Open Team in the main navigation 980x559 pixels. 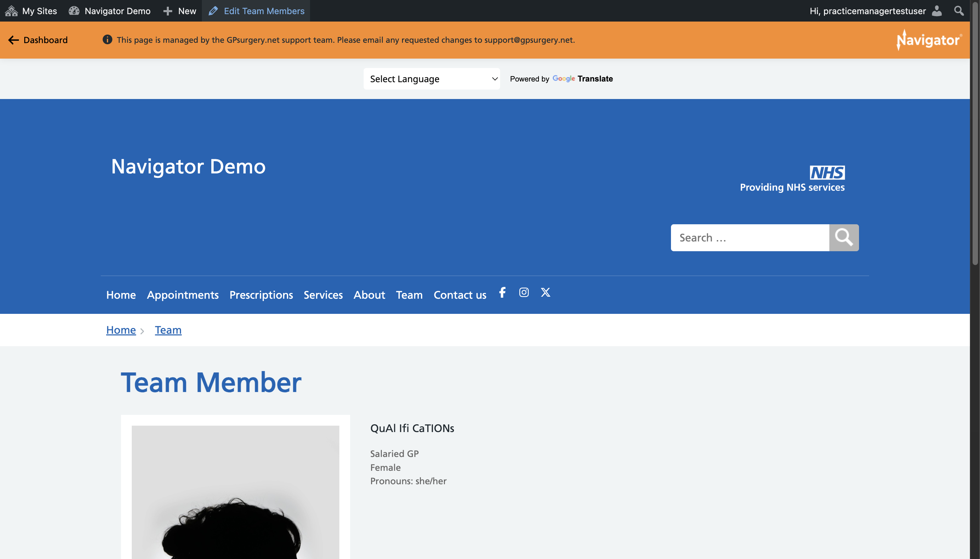(x=409, y=295)
